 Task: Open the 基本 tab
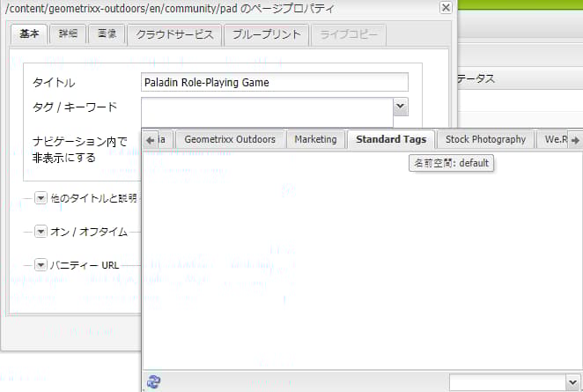pos(29,34)
